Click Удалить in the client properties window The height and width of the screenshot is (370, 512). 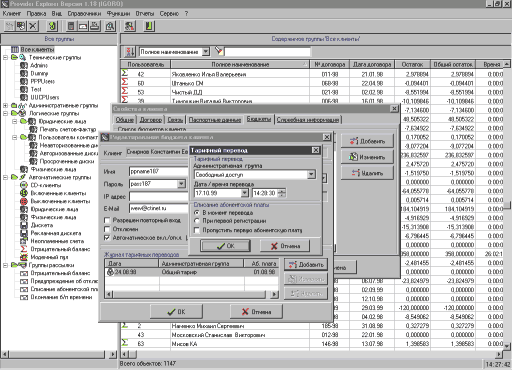[x=367, y=173]
